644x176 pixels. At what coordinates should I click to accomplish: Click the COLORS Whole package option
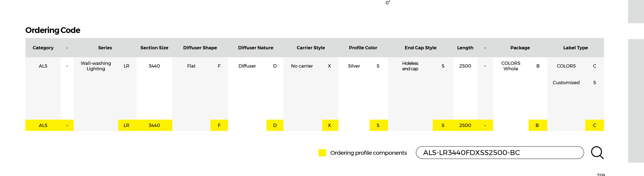pyautogui.click(x=511, y=66)
